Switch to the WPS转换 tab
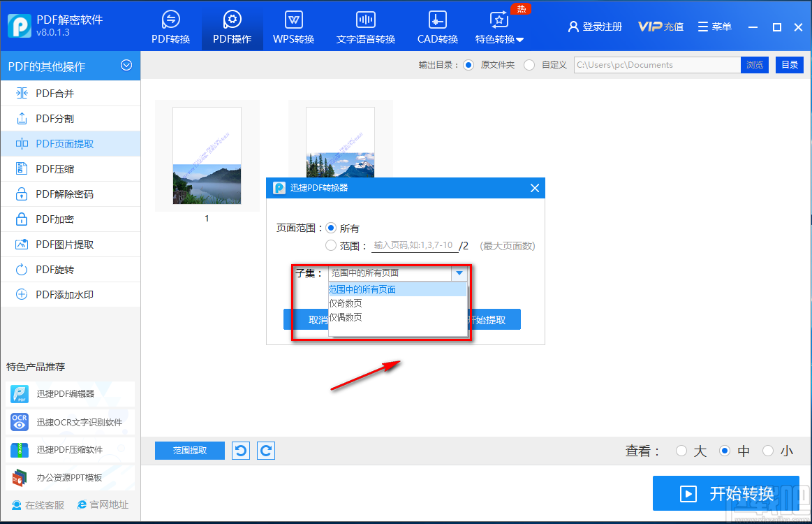The height and width of the screenshot is (524, 812). click(x=293, y=26)
